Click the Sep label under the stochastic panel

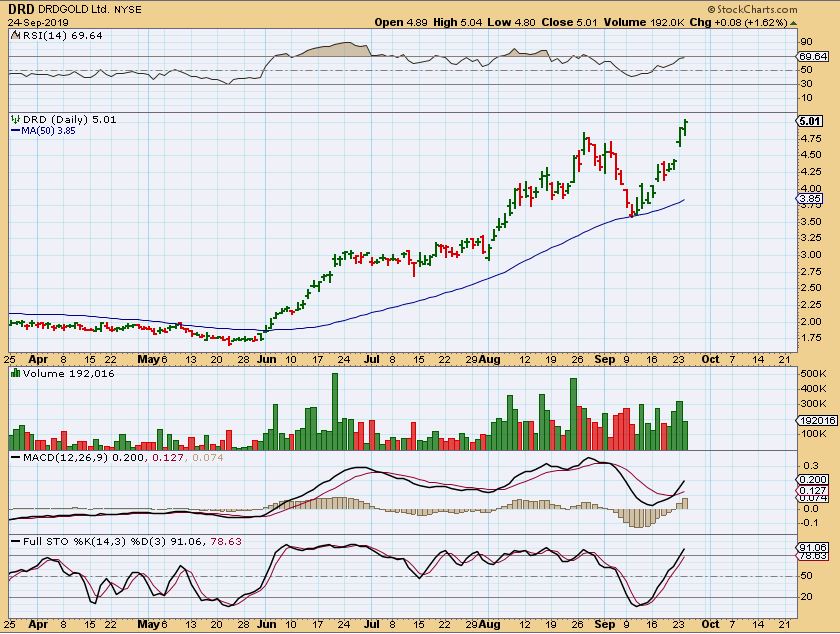pos(605,625)
